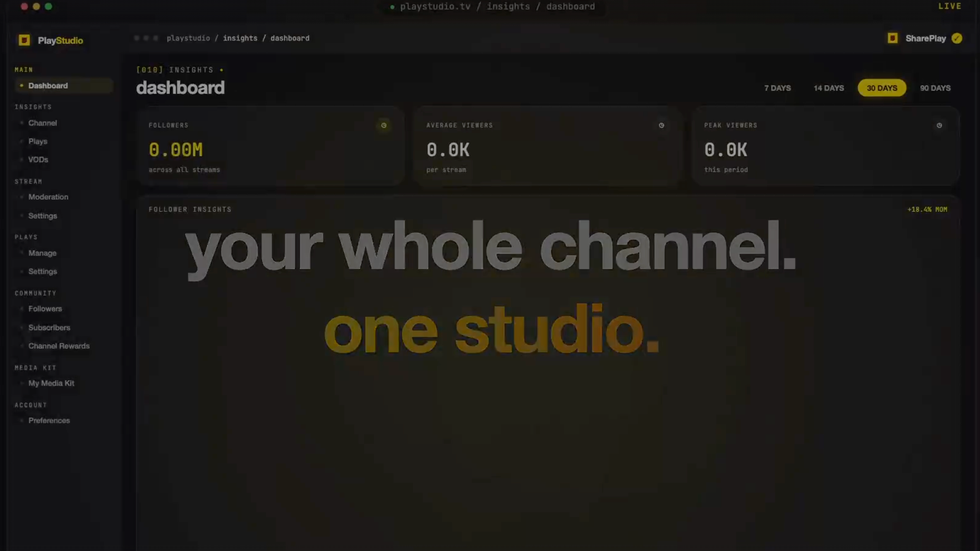Click the dashboard page title
980x551 pixels.
click(180, 88)
